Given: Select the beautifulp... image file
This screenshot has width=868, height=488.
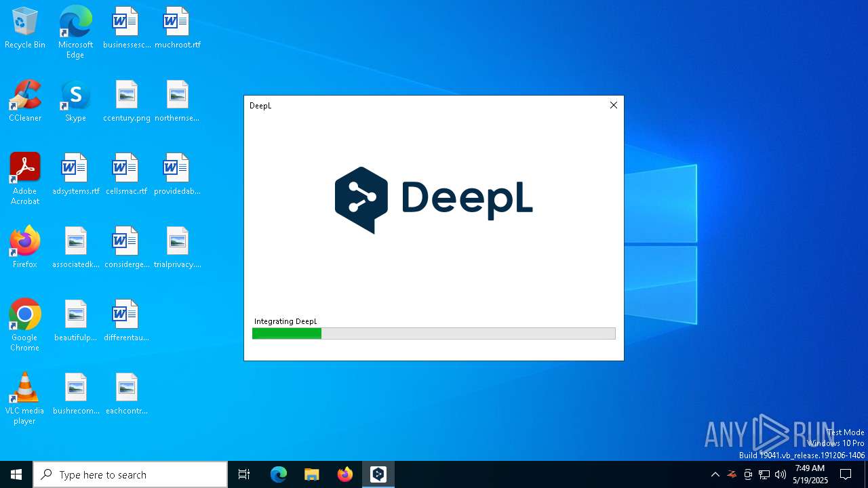Looking at the screenshot, I should [75, 321].
